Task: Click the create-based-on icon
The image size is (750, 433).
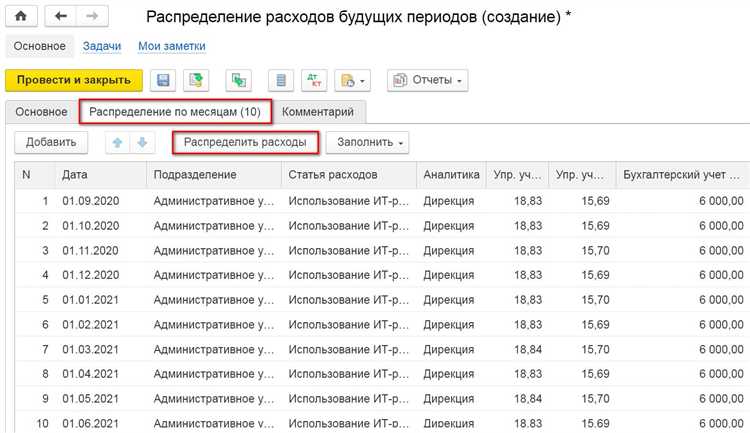Action: tap(240, 80)
